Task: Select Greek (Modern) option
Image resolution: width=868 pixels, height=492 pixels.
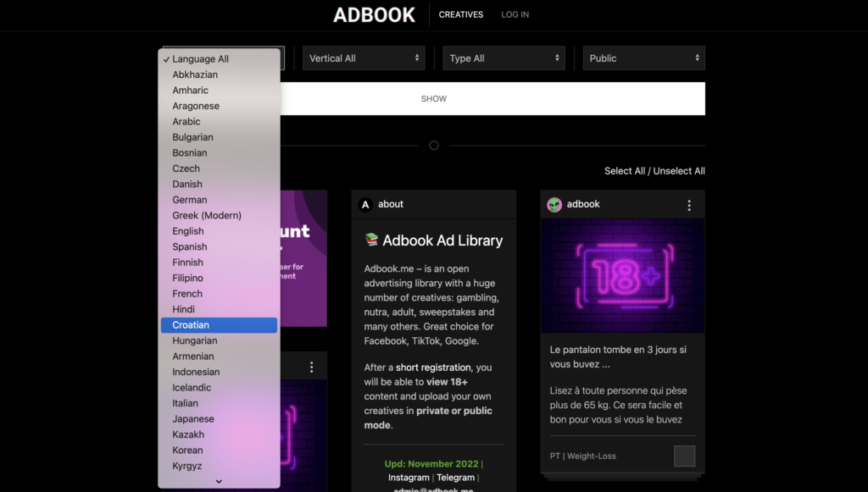Action: tap(220, 216)
